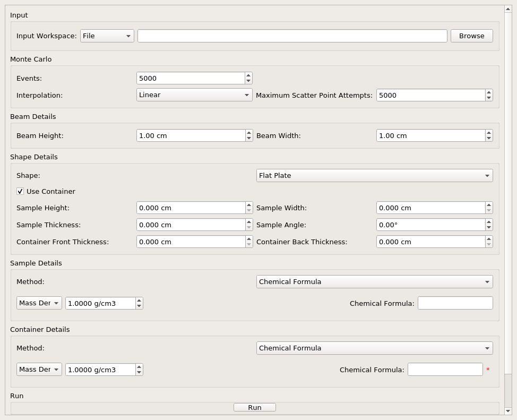The height and width of the screenshot is (420, 517).
Task: Open the Input Workspace File dropdown
Action: [x=107, y=36]
